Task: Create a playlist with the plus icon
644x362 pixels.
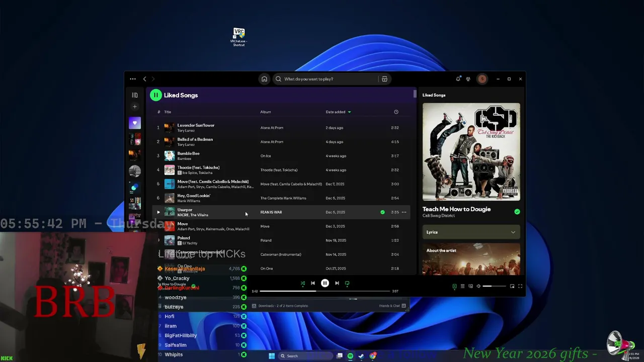Action: pos(135,107)
